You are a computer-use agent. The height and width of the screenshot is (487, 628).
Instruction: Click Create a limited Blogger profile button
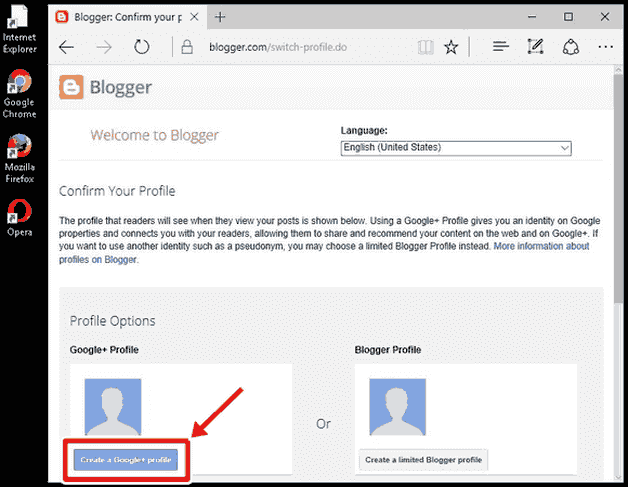click(x=423, y=460)
